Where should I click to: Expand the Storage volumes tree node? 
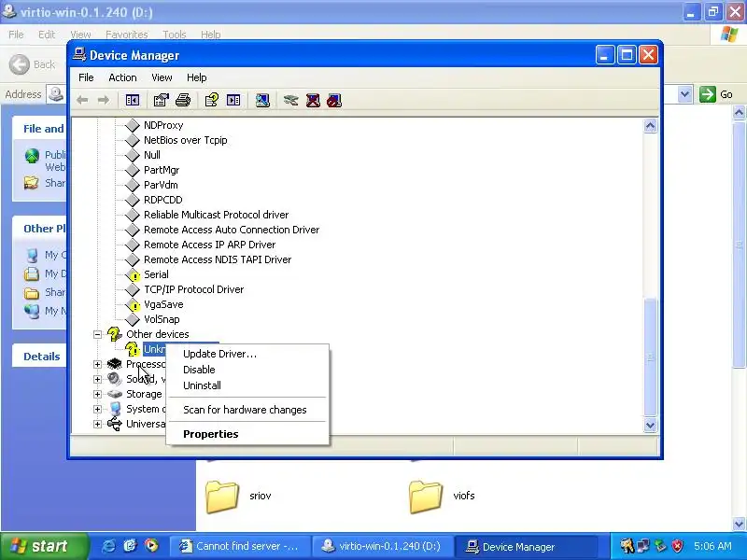tap(97, 394)
